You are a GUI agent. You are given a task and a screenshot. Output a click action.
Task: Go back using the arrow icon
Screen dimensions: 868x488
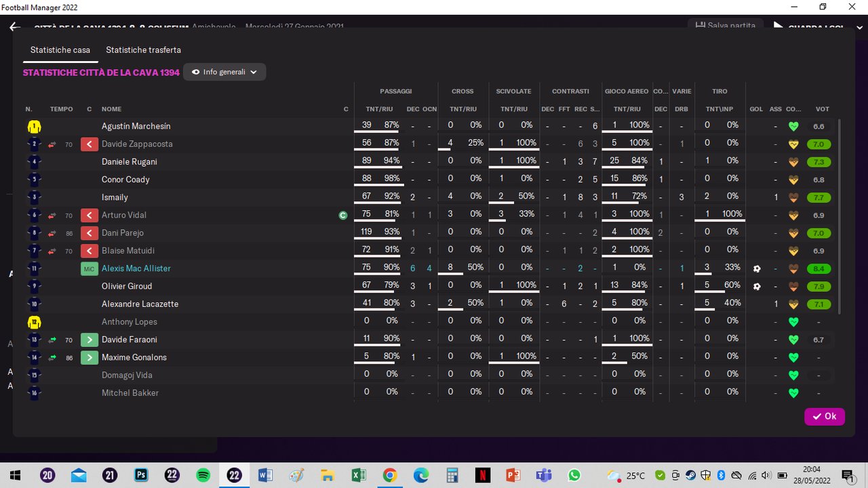pos(15,27)
